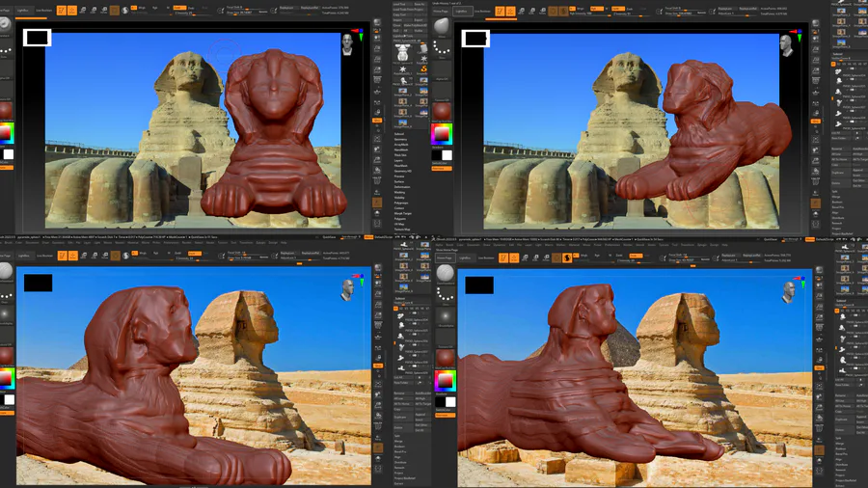The image size is (868, 488).
Task: Toggle orange Xyz button in bottom-left window shelf
Action: pyautogui.click(x=378, y=366)
